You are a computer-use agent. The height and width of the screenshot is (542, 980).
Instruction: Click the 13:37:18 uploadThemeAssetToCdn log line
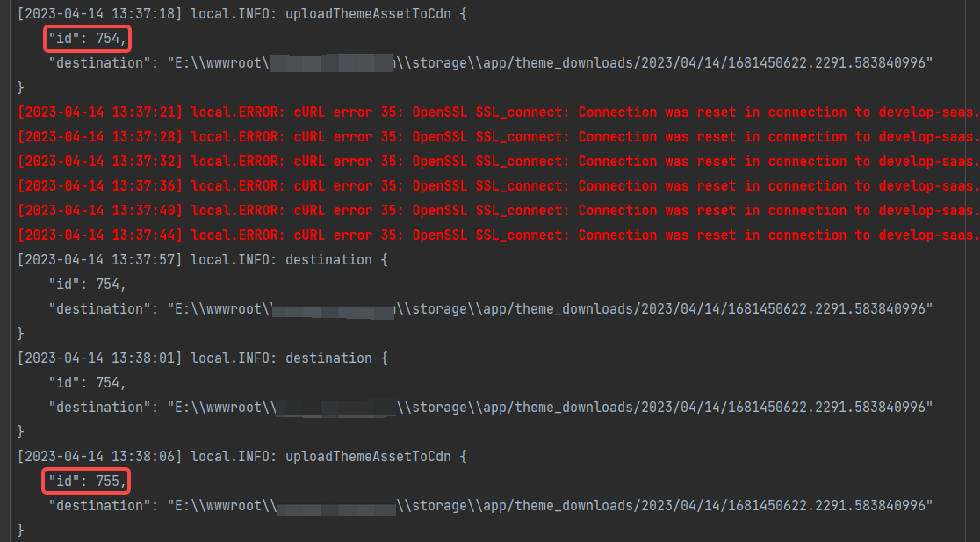point(241,14)
